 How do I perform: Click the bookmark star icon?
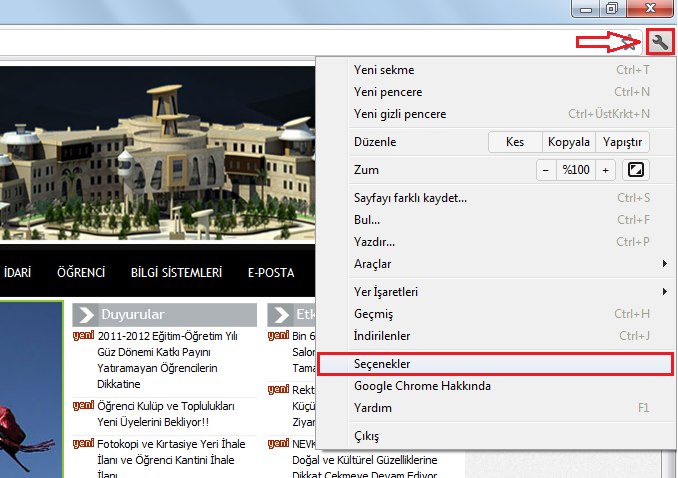tap(630, 42)
